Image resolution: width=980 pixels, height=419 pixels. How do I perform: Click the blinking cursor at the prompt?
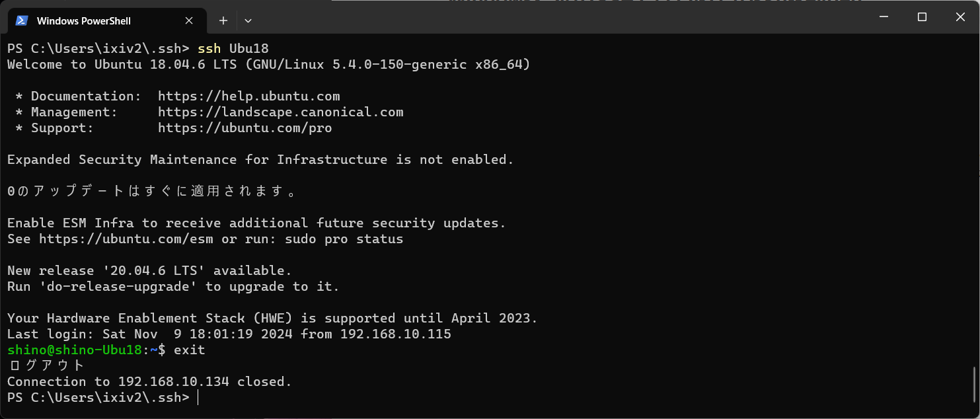coord(199,397)
